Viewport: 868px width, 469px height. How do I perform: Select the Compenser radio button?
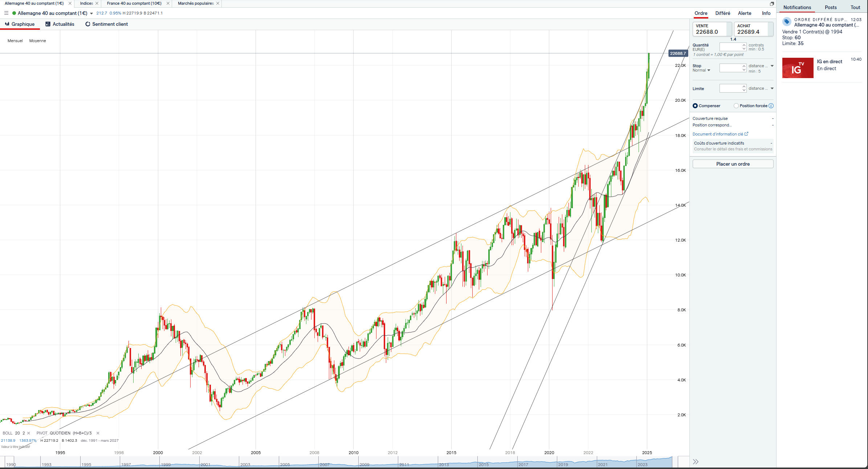pyautogui.click(x=695, y=106)
